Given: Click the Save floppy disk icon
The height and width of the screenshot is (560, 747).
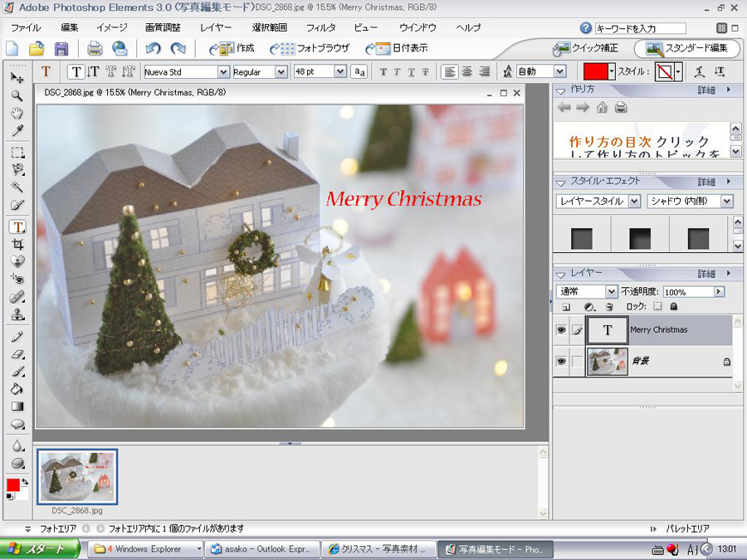Looking at the screenshot, I should point(61,49).
